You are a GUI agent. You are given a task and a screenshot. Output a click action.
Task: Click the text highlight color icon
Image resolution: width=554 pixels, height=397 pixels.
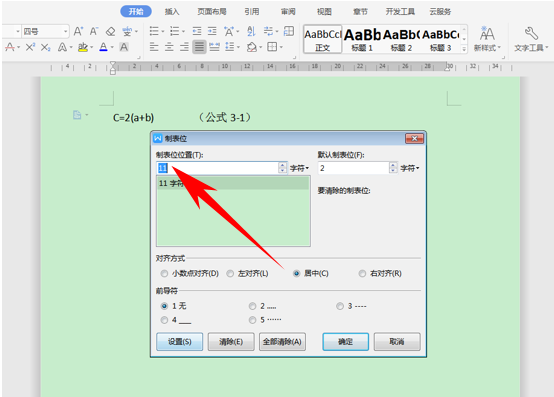(x=83, y=47)
